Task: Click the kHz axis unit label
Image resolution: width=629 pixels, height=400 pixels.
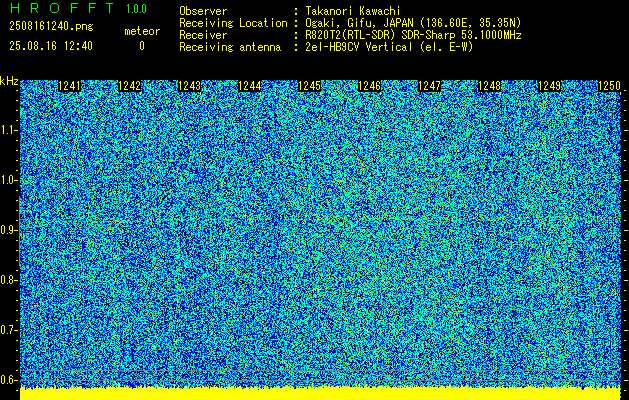Action: [9, 81]
